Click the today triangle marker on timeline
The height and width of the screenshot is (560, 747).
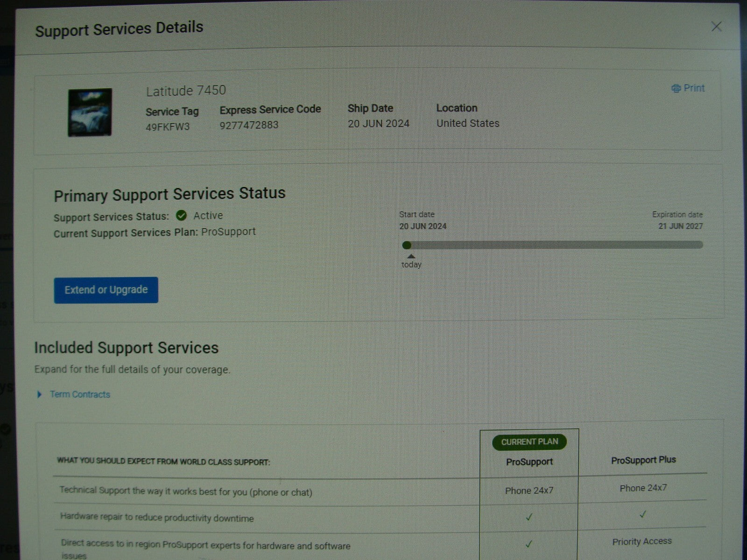click(411, 256)
